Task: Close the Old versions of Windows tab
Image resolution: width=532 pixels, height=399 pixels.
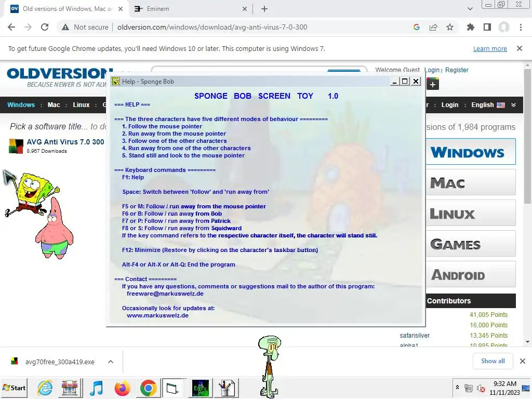Action: 121,9
